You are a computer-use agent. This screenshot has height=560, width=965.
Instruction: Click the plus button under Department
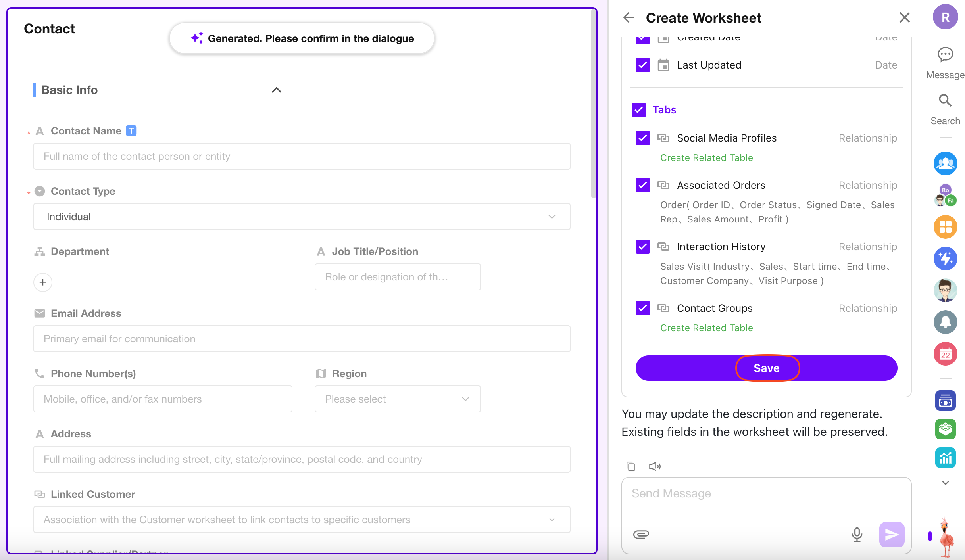coord(43,282)
